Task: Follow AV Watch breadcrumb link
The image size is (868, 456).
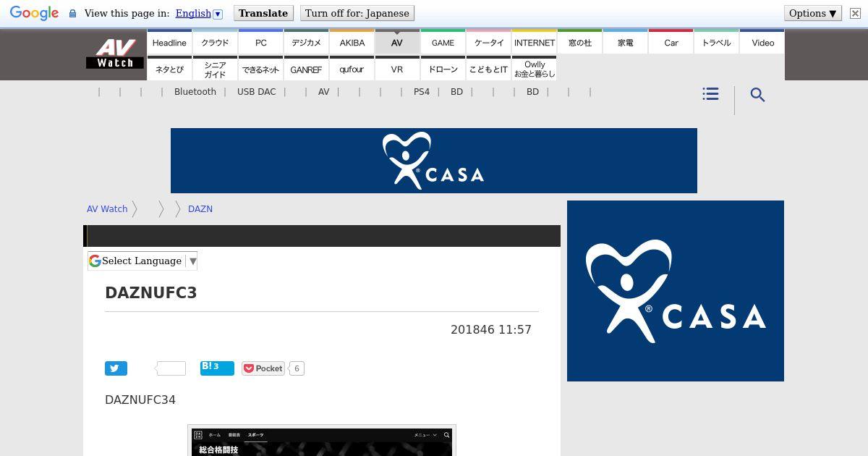Action: (107, 208)
